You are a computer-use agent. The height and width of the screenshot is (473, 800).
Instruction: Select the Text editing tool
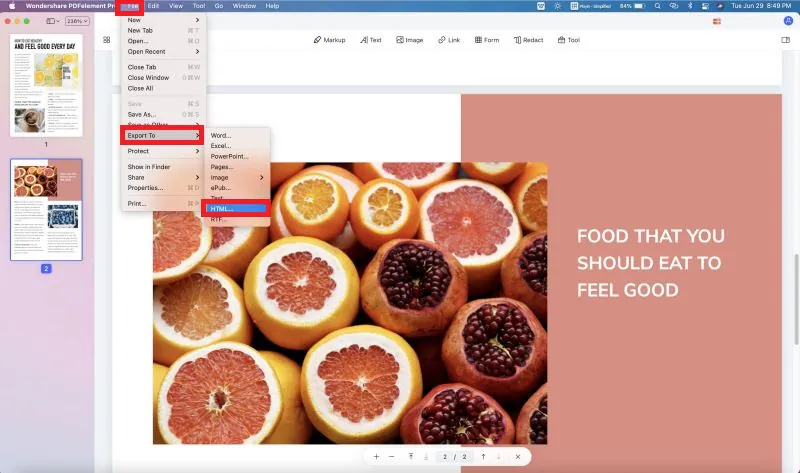(x=371, y=40)
